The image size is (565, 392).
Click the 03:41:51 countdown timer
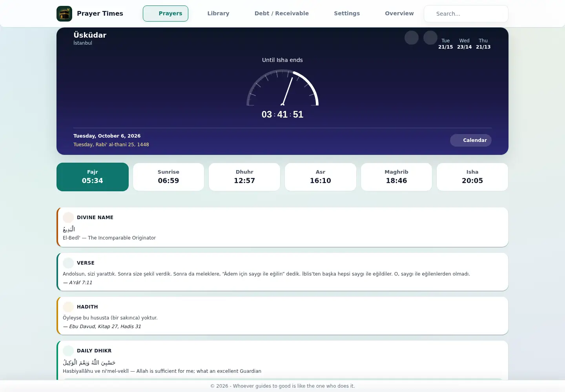282,114
